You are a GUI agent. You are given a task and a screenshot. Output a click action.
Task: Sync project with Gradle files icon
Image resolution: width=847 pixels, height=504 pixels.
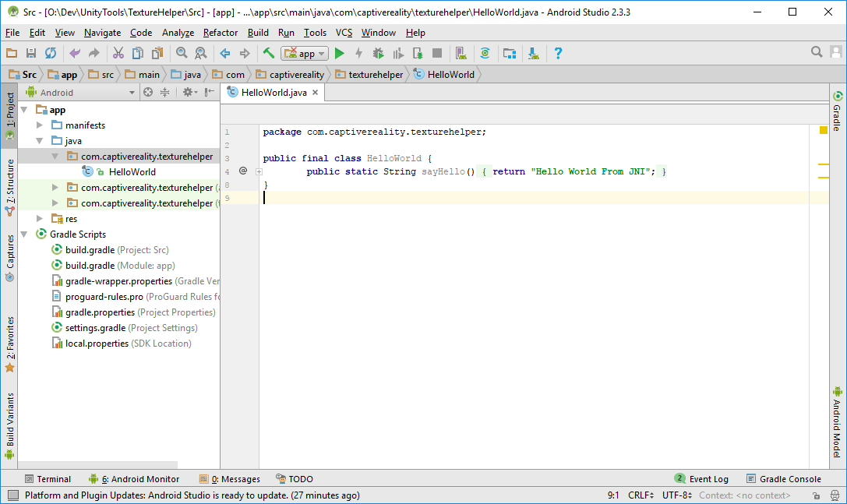click(485, 53)
